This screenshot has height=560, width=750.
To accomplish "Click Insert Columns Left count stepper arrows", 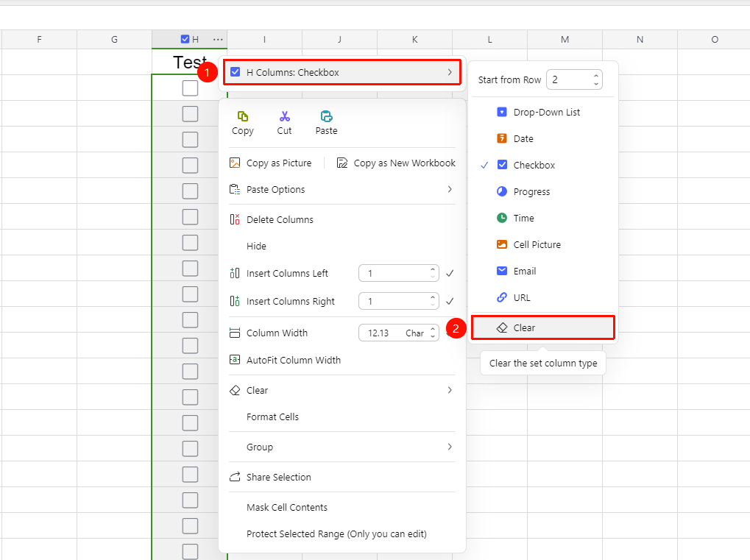I will (x=433, y=273).
